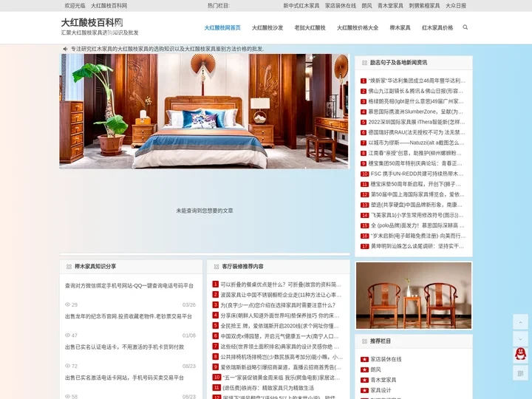Go to 大红酸枝网首页 nav tab
Image resolution: width=532 pixels, height=399 pixels.
click(x=222, y=28)
